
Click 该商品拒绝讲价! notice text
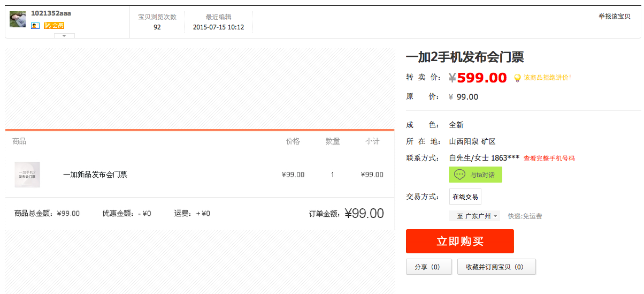coord(547,78)
